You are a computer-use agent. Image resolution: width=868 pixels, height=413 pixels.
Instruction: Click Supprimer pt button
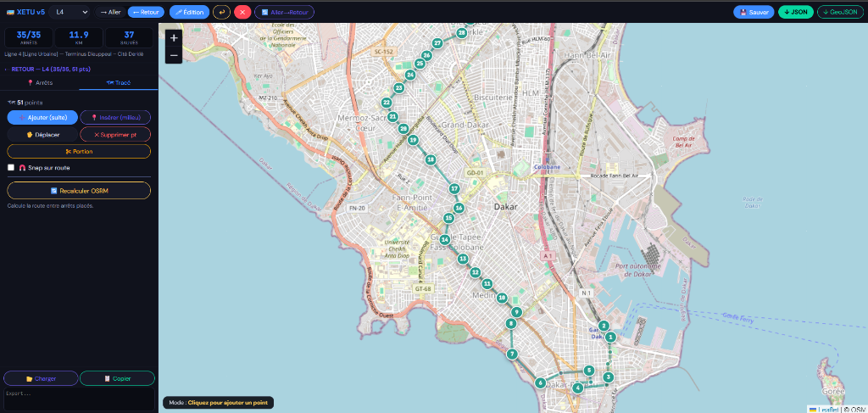click(115, 135)
